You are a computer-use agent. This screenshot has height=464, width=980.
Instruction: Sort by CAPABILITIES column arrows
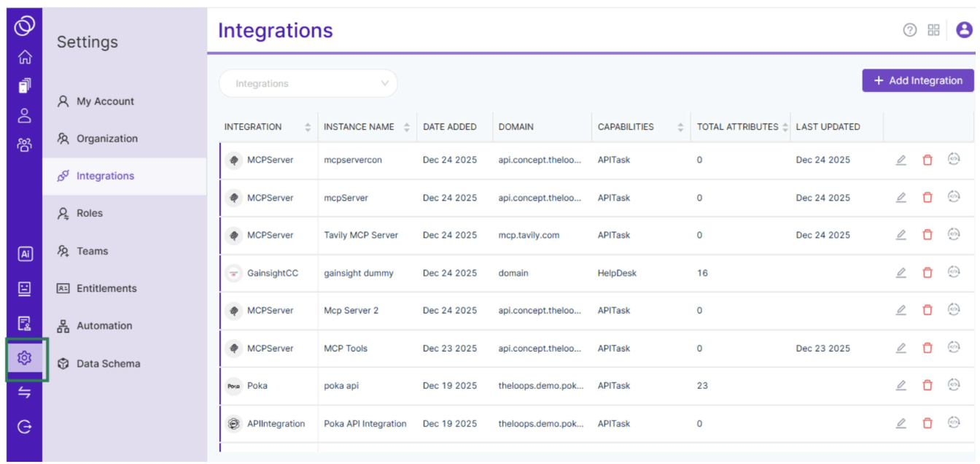pos(680,127)
